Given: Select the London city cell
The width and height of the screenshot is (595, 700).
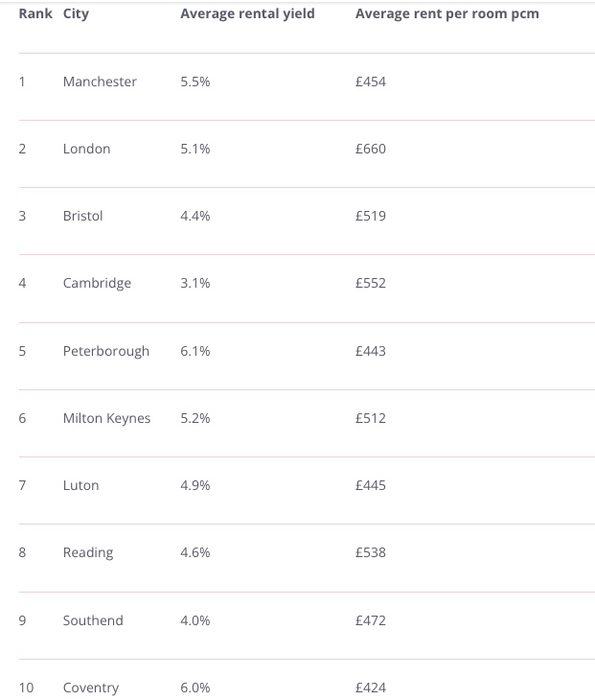Looking at the screenshot, I should 86,149.
